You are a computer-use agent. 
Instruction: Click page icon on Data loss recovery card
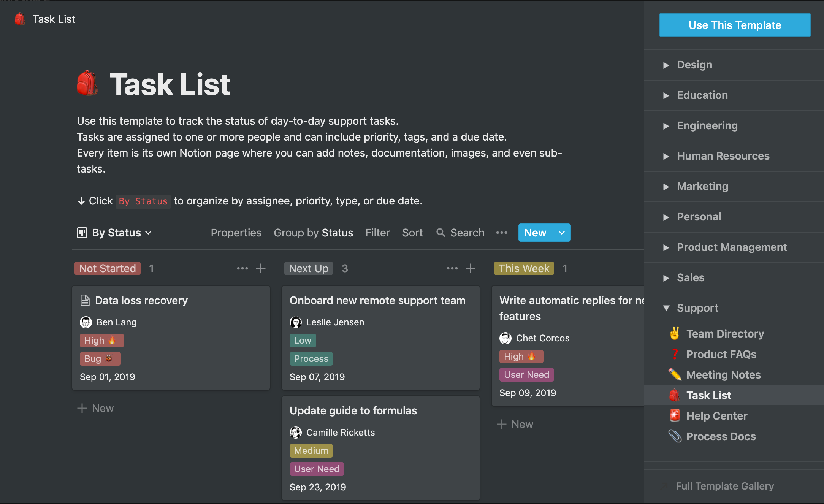(x=85, y=300)
